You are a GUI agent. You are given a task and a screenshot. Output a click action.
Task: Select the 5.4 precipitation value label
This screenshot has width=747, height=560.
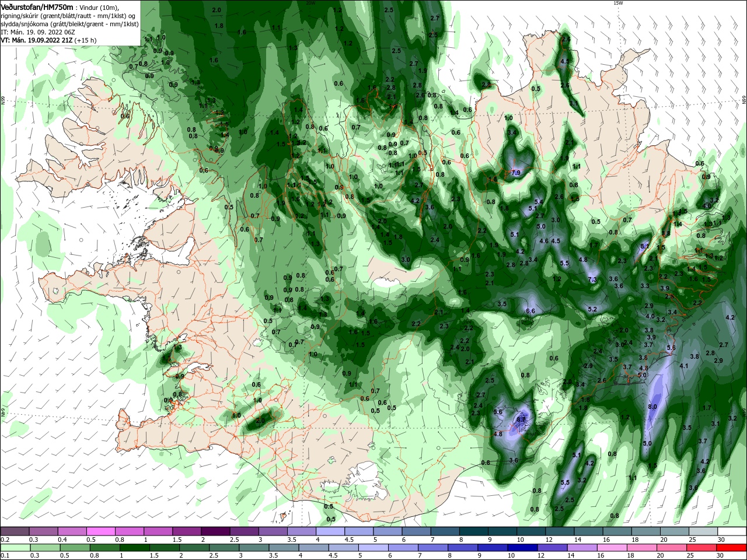539,202
